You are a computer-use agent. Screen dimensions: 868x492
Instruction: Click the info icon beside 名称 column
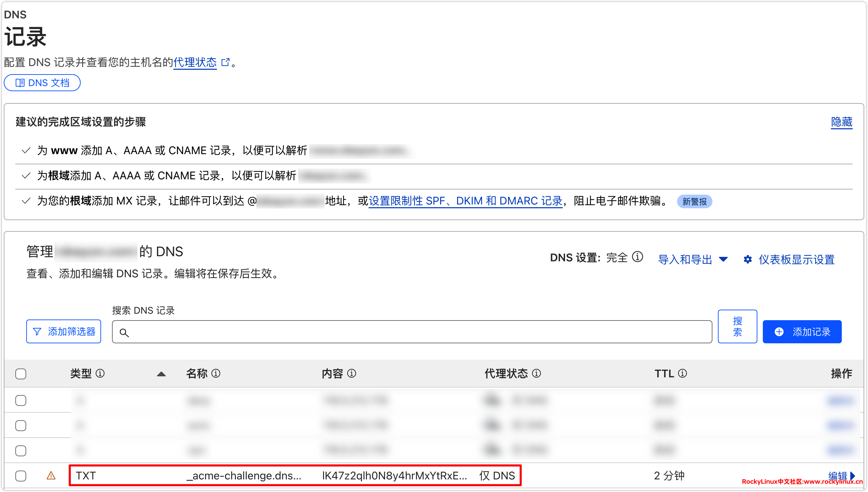[216, 374]
